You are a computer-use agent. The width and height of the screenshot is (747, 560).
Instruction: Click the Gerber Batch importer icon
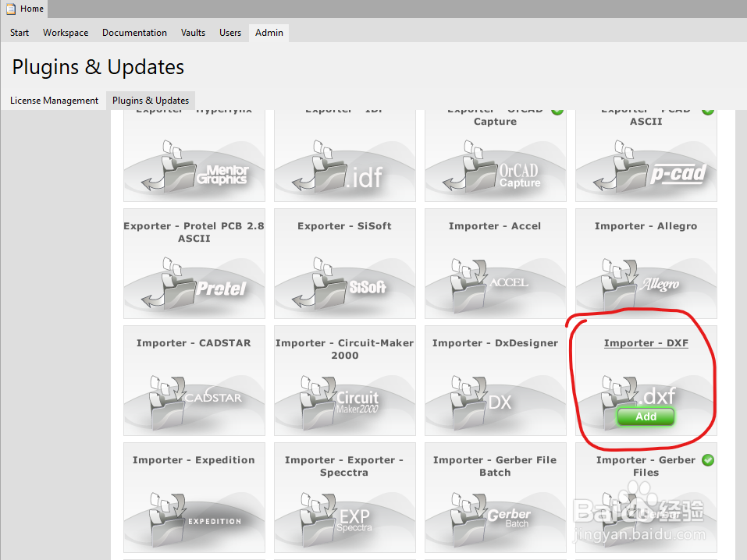pos(492,519)
